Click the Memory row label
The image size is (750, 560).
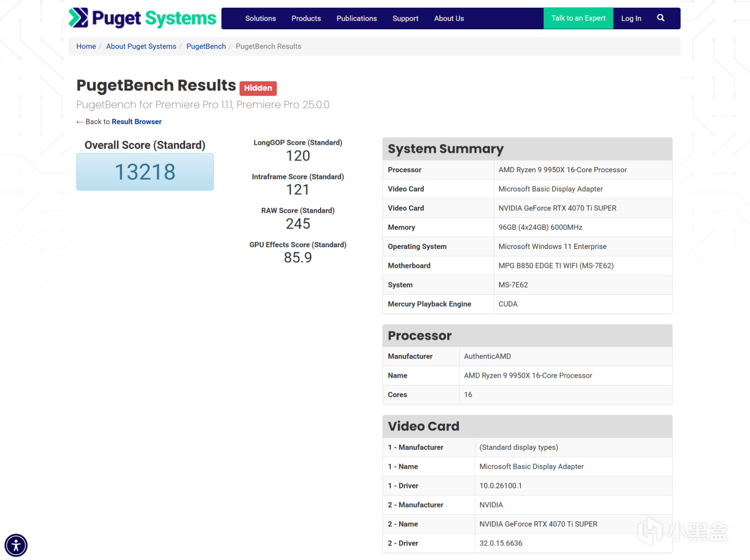[x=401, y=227]
